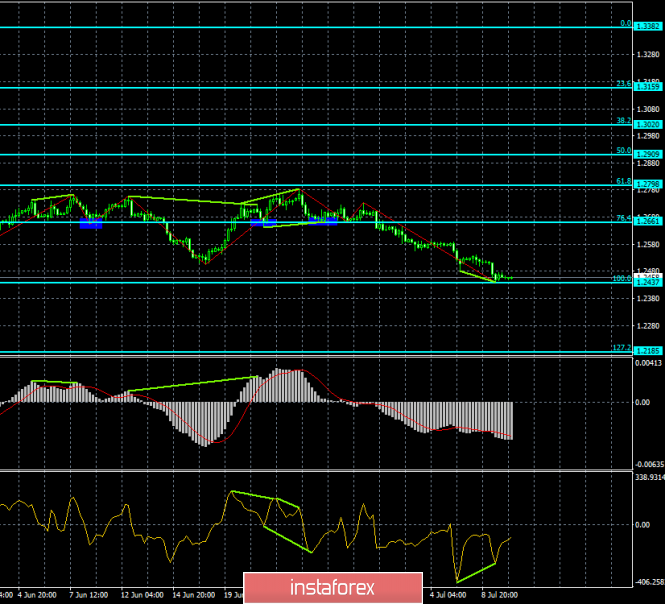Click the 61.8 Fibonacci level label
The image size is (665, 604).
click(x=621, y=182)
